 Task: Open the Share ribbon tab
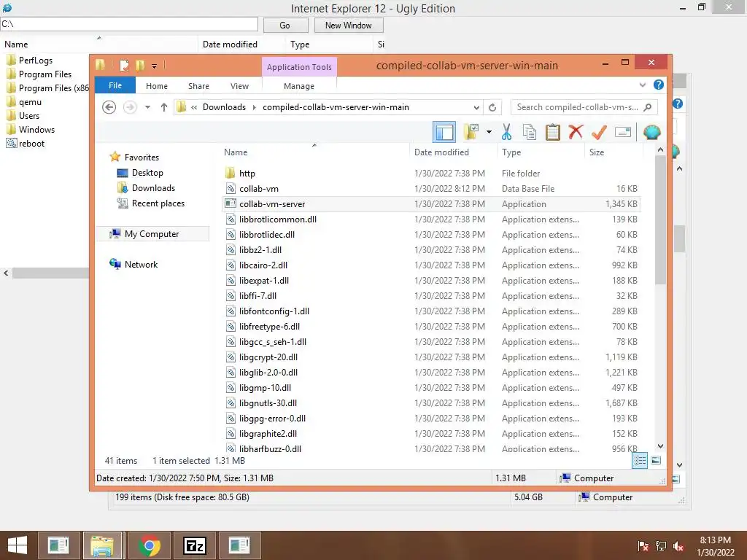(198, 86)
